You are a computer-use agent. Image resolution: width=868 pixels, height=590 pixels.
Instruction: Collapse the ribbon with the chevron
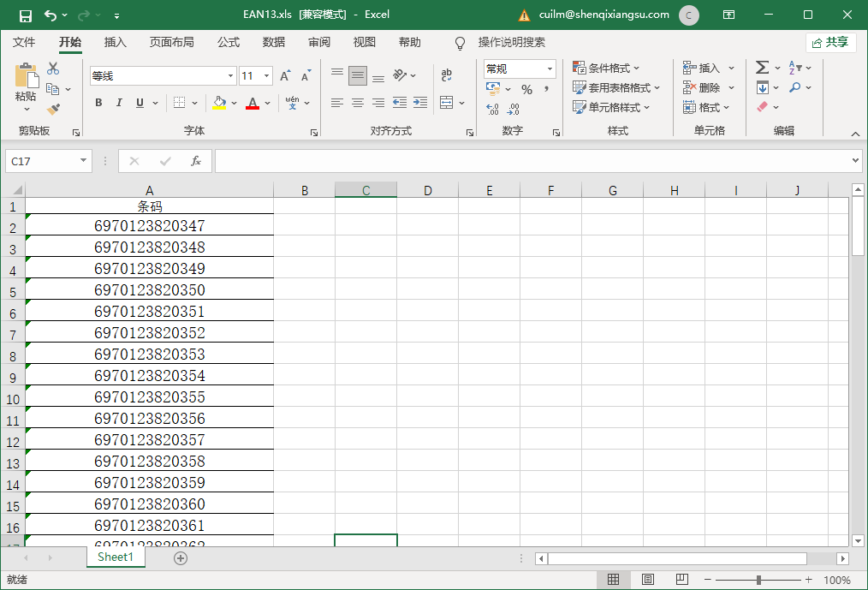(x=855, y=134)
